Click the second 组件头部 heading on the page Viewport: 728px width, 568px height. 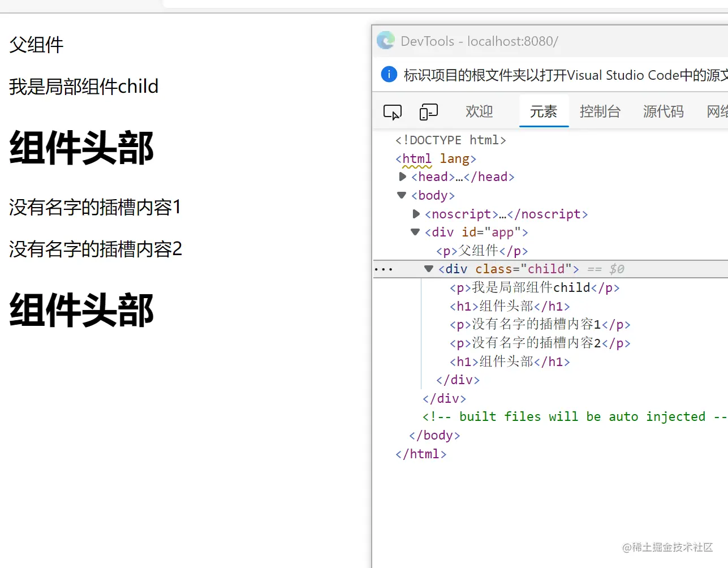pyautogui.click(x=81, y=310)
